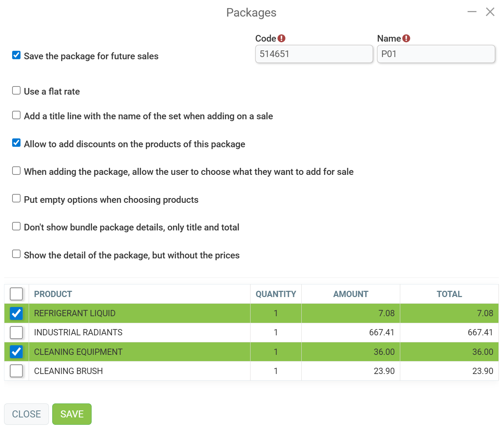Enable Put empty options when choosing products
Viewport: 504px width, 427px height.
point(16,198)
